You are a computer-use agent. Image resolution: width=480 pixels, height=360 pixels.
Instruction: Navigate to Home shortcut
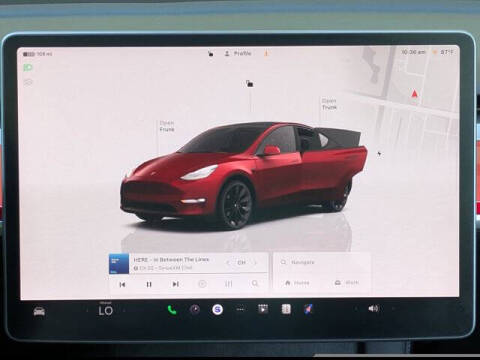click(x=297, y=283)
